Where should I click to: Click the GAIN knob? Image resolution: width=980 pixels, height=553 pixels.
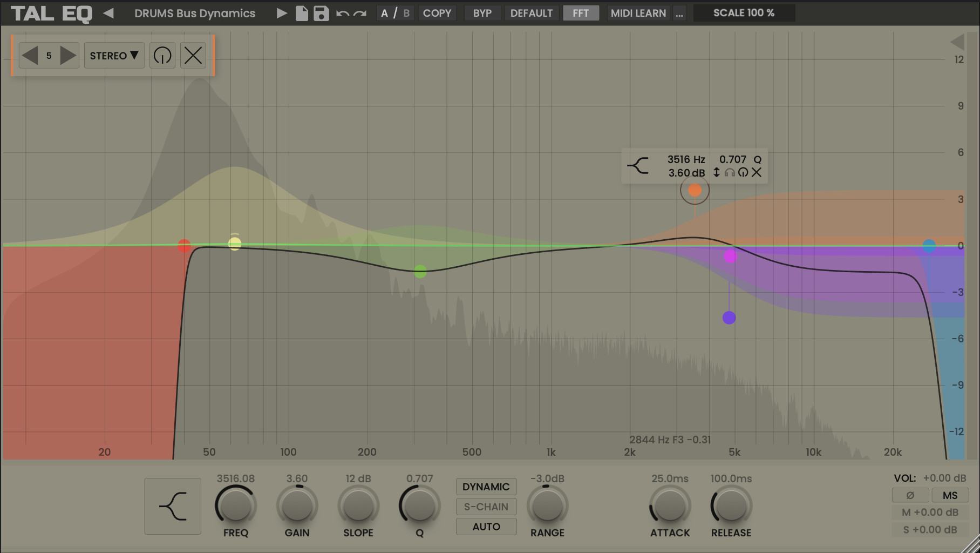(x=297, y=506)
